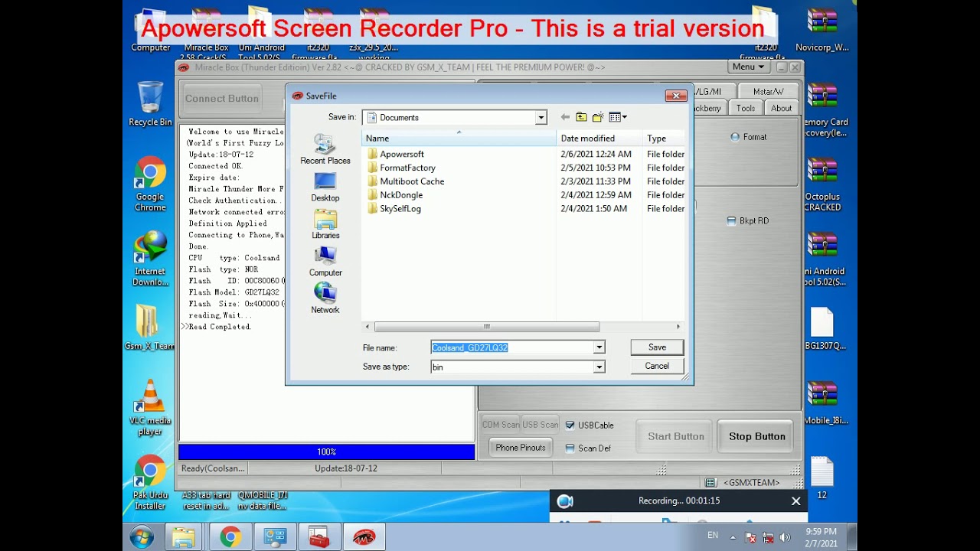This screenshot has height=551, width=980.
Task: Switch to the Tools tab
Action: (746, 108)
